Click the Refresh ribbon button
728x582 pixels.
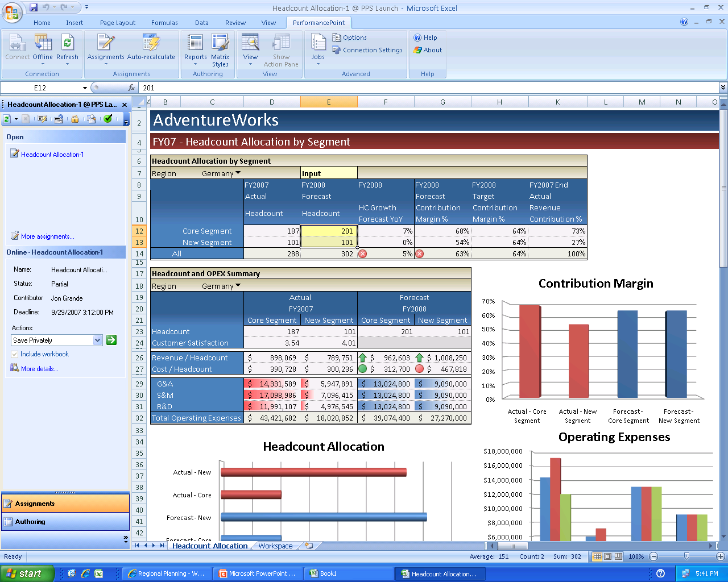click(67, 49)
